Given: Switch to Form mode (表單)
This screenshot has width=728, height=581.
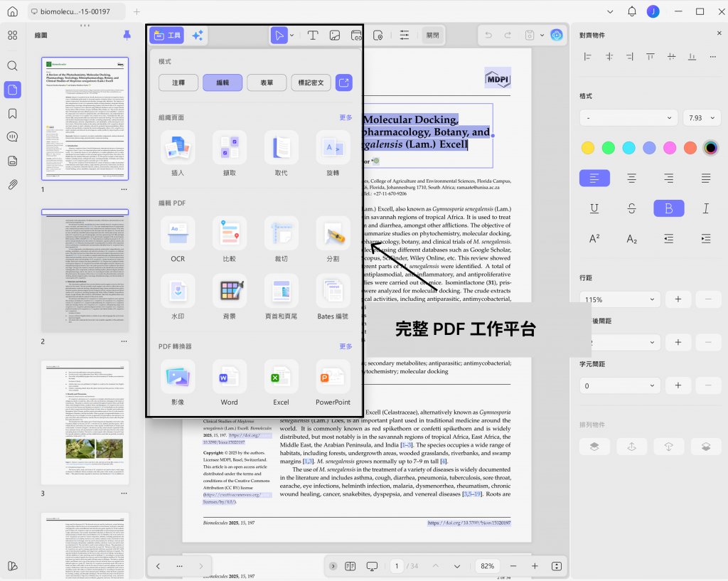Looking at the screenshot, I should (267, 82).
